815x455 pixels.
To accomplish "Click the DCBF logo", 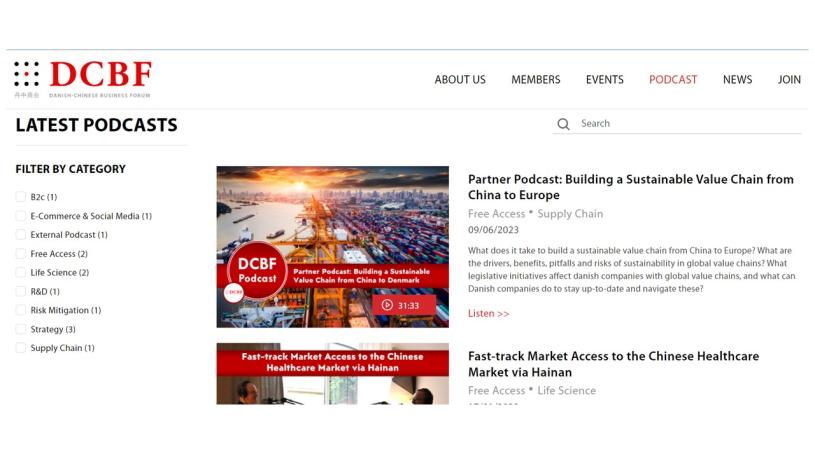I will tap(83, 79).
